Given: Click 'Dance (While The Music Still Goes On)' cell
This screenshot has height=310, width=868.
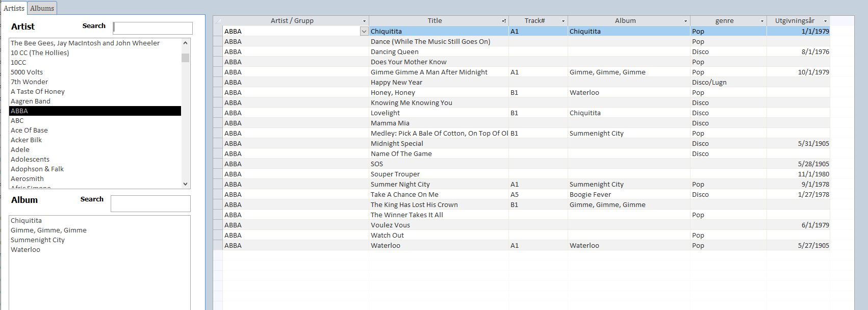Looking at the screenshot, I should coord(439,41).
